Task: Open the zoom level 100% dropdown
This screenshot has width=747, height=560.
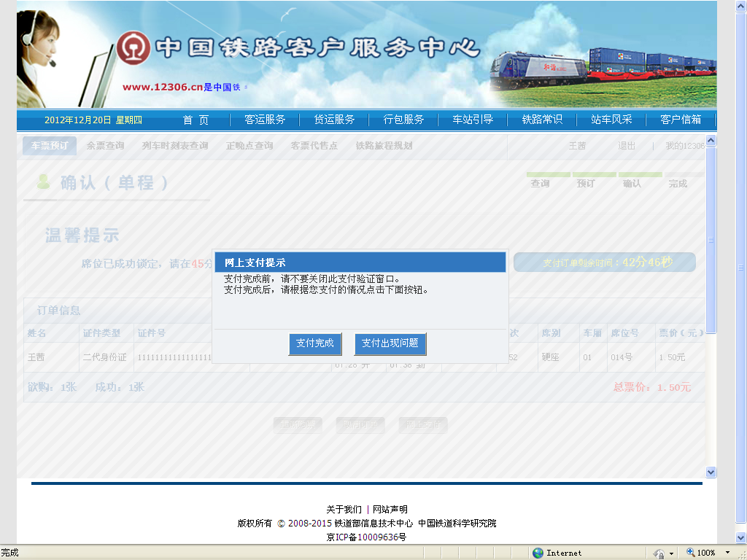Action: (727, 553)
